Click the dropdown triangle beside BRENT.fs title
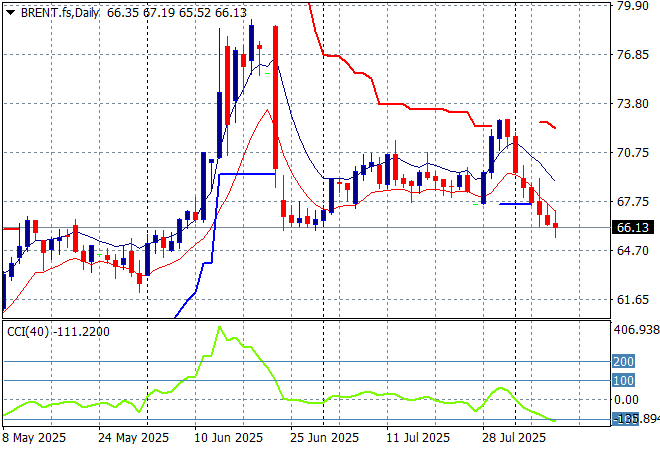Viewport: 660px width, 450px height. pyautogui.click(x=8, y=9)
